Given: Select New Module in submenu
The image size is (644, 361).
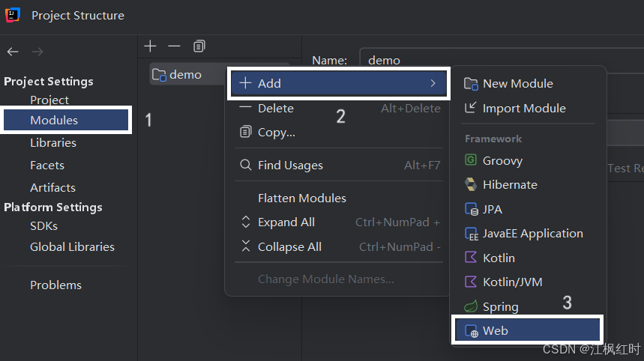Looking at the screenshot, I should tap(527, 84).
